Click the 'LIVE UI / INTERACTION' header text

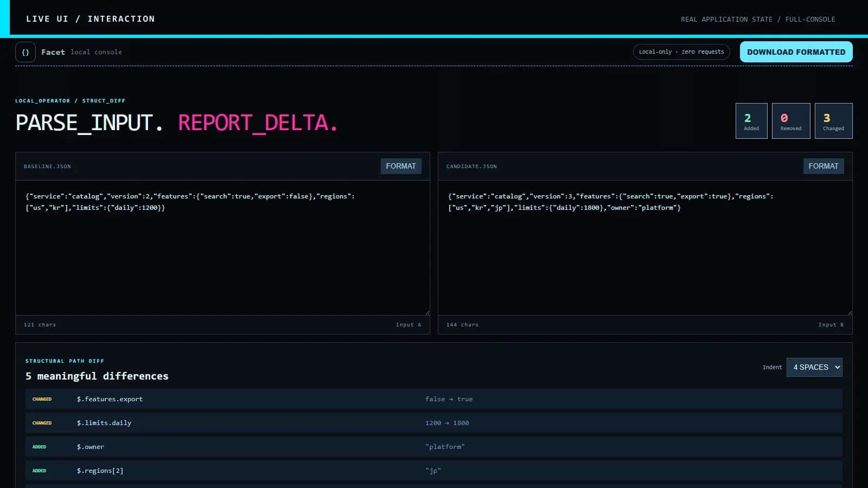[91, 19]
